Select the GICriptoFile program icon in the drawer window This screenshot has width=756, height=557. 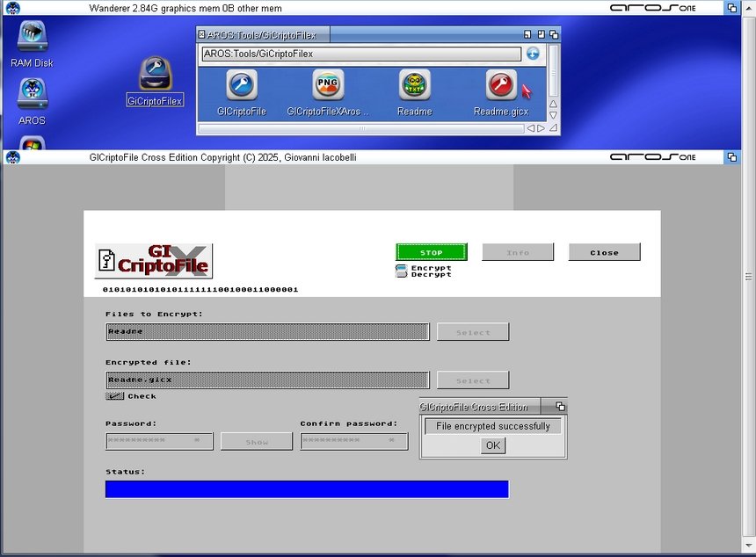[242, 92]
